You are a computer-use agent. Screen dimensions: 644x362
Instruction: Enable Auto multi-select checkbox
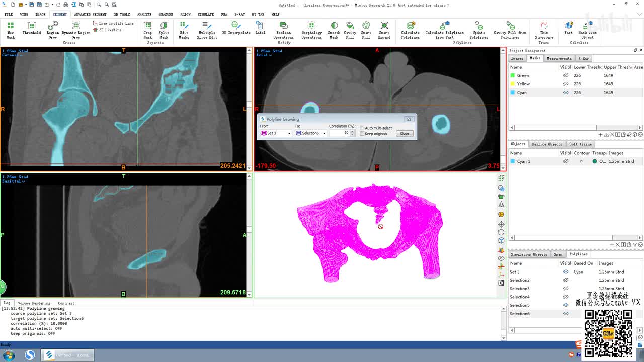(x=362, y=128)
